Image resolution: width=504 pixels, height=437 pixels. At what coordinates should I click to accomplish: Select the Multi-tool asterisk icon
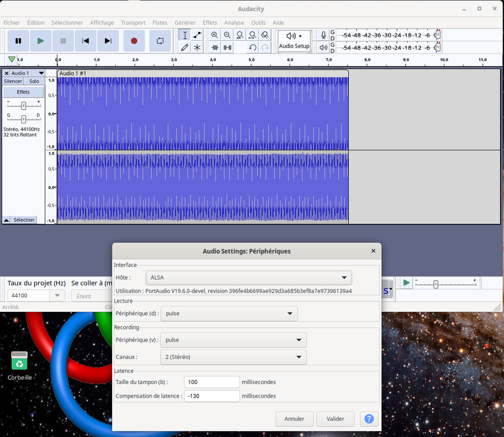[x=197, y=48]
